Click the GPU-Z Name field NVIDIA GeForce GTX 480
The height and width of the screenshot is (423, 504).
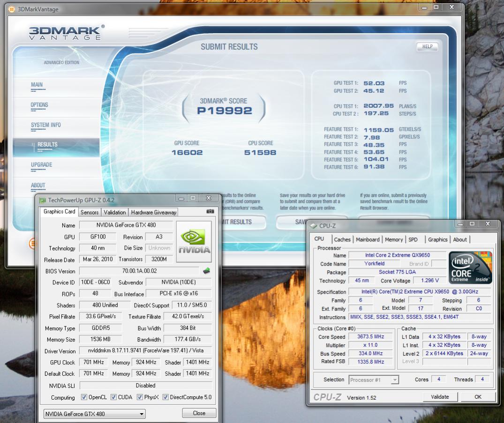126,225
